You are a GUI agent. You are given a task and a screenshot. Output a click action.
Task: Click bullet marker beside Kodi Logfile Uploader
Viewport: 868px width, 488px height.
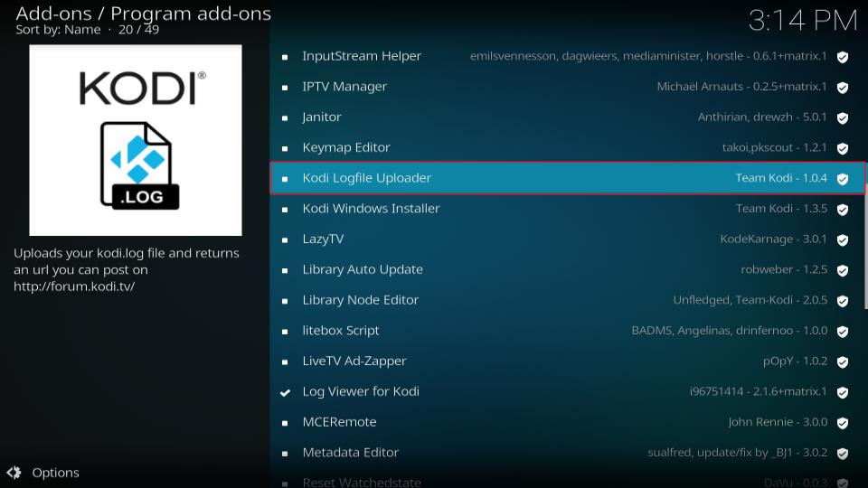coord(285,179)
